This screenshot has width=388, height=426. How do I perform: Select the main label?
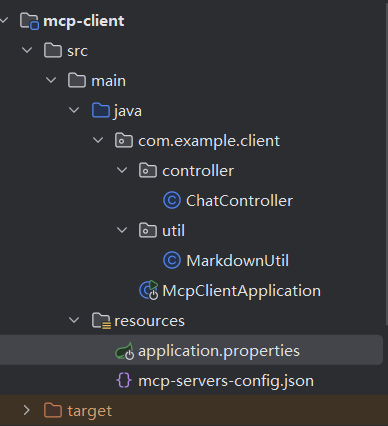109,81
